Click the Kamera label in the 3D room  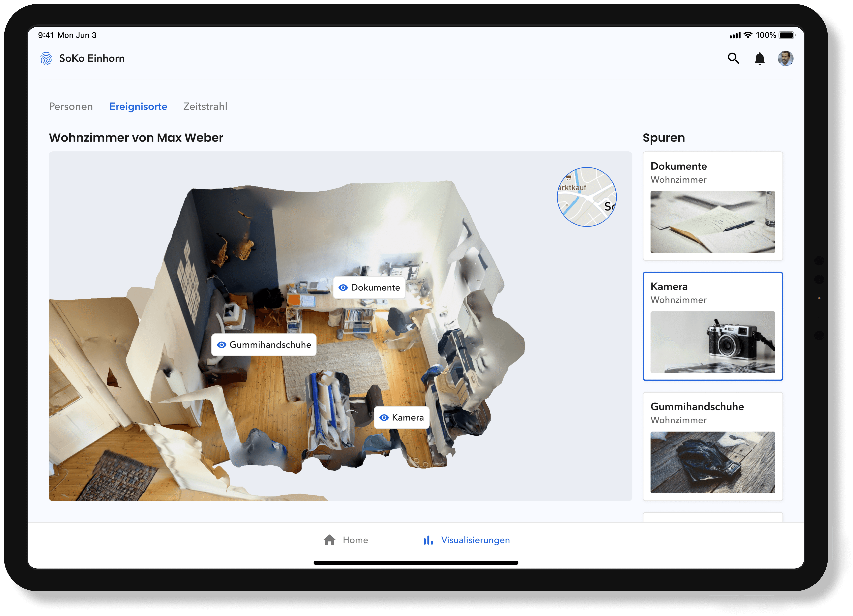pyautogui.click(x=401, y=417)
